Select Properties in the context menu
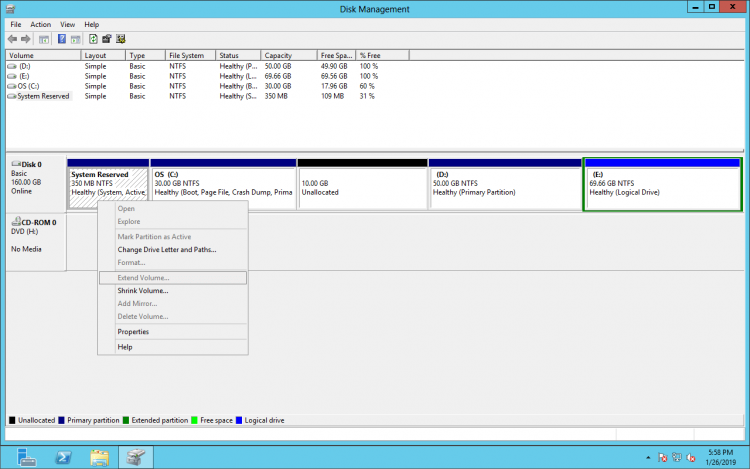The image size is (750, 469). pos(133,332)
